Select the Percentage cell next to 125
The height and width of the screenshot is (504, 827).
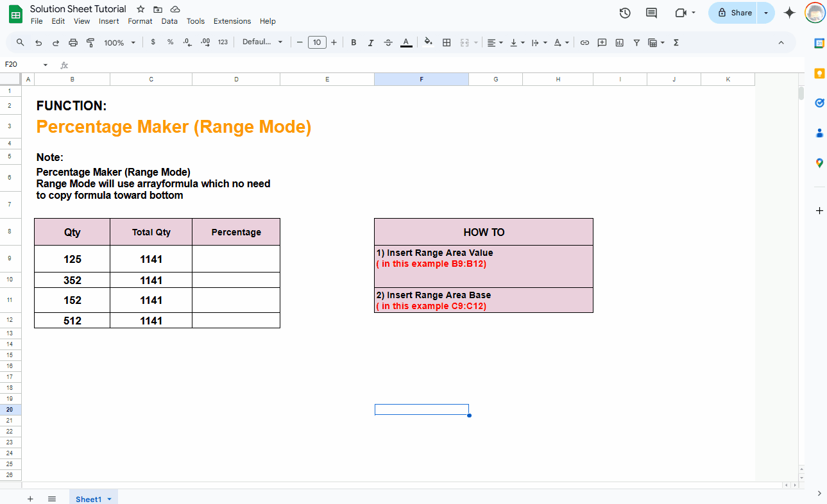coord(236,259)
